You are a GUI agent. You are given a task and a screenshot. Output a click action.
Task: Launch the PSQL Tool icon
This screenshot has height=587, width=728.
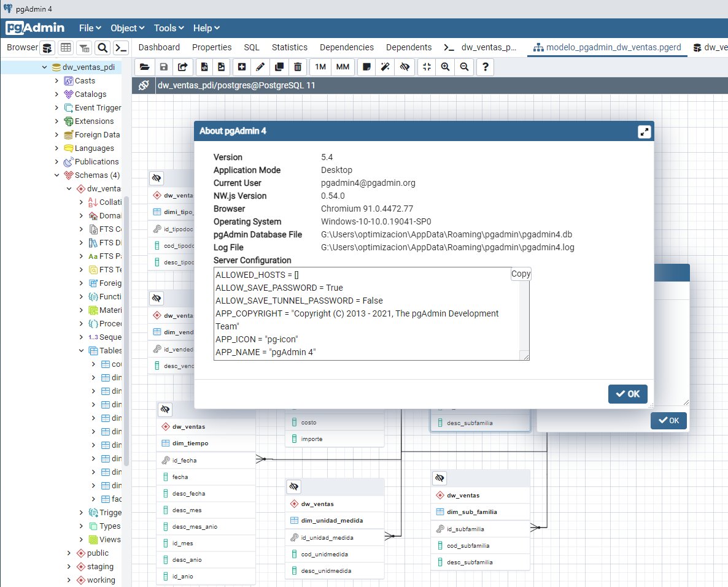point(120,47)
